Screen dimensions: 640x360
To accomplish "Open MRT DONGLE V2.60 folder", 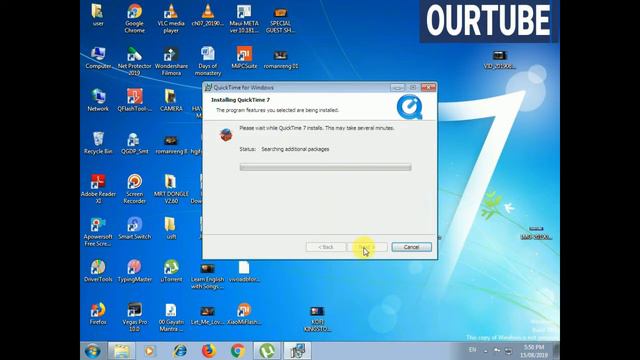I will (x=171, y=189).
